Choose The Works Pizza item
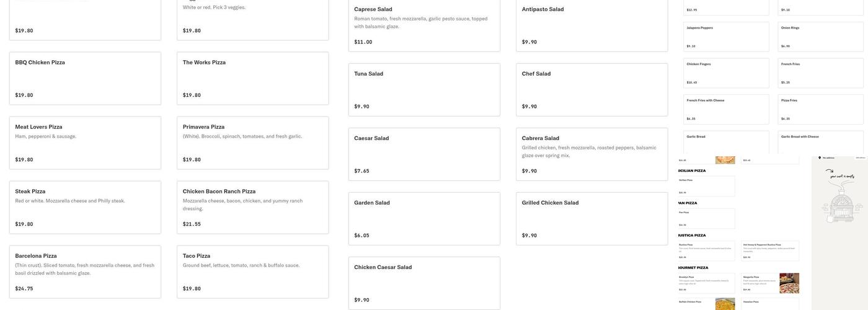The image size is (868, 310). pyautogui.click(x=252, y=78)
